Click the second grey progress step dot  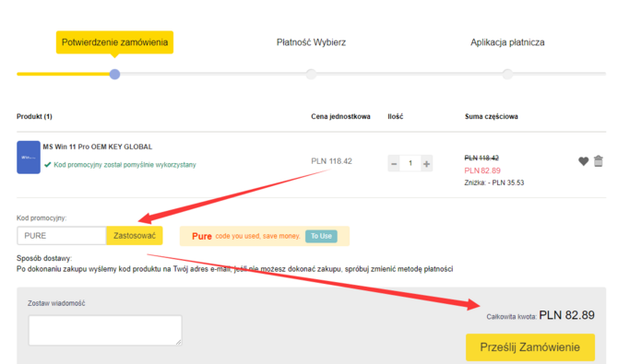(x=311, y=74)
